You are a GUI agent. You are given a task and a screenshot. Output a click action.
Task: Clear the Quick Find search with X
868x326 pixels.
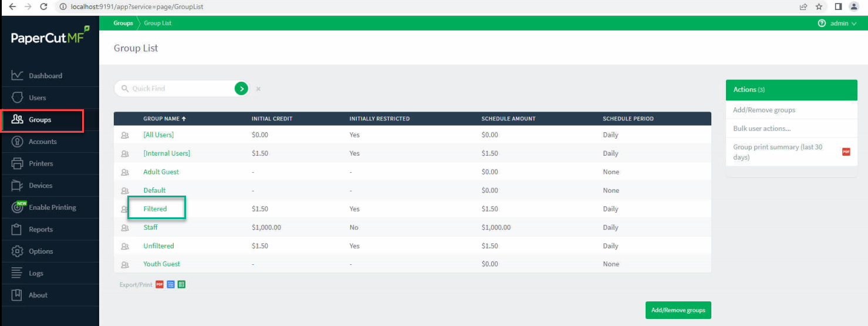pyautogui.click(x=258, y=89)
